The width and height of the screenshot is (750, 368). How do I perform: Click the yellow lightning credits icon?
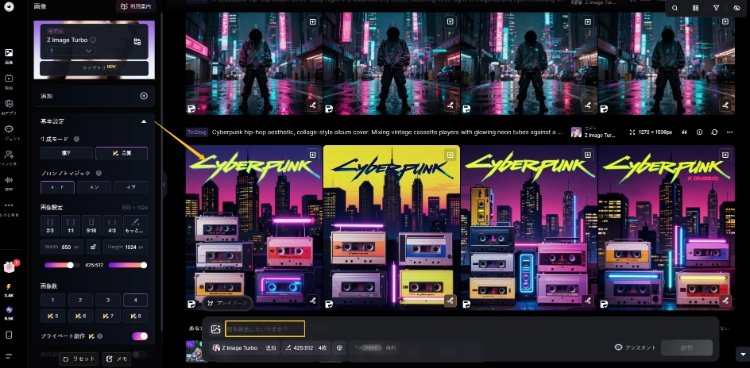coord(9,287)
